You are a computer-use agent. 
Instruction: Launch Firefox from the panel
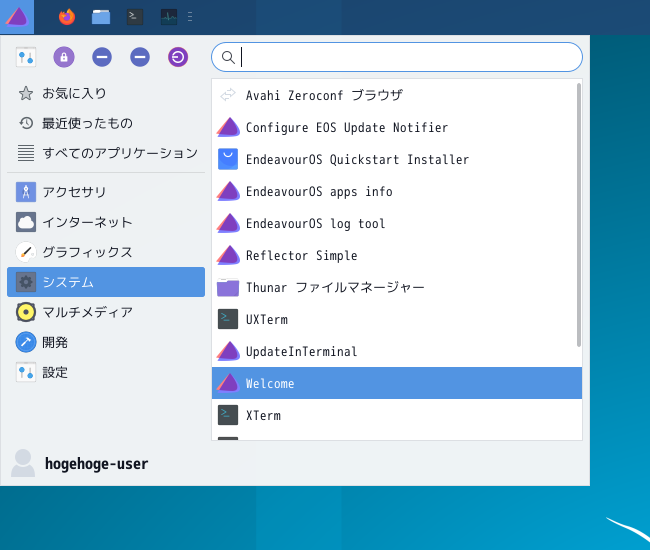(67, 17)
